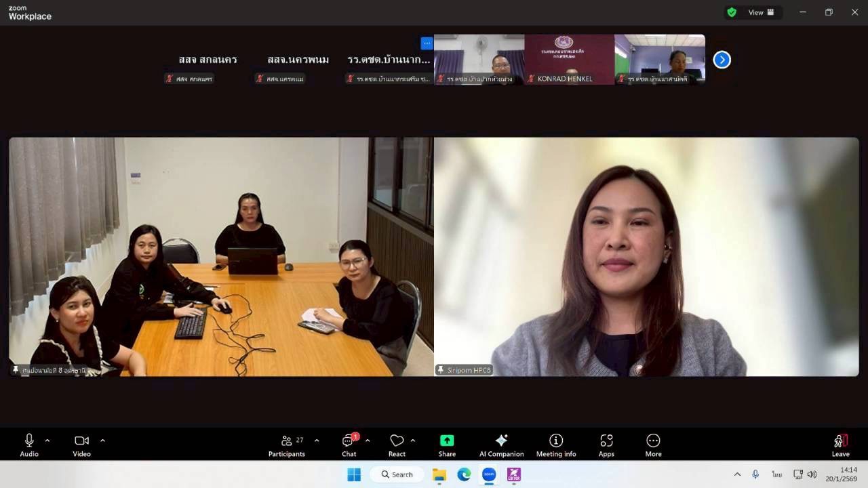This screenshot has width=868, height=488.
Task: Show Meeting info
Action: click(556, 445)
